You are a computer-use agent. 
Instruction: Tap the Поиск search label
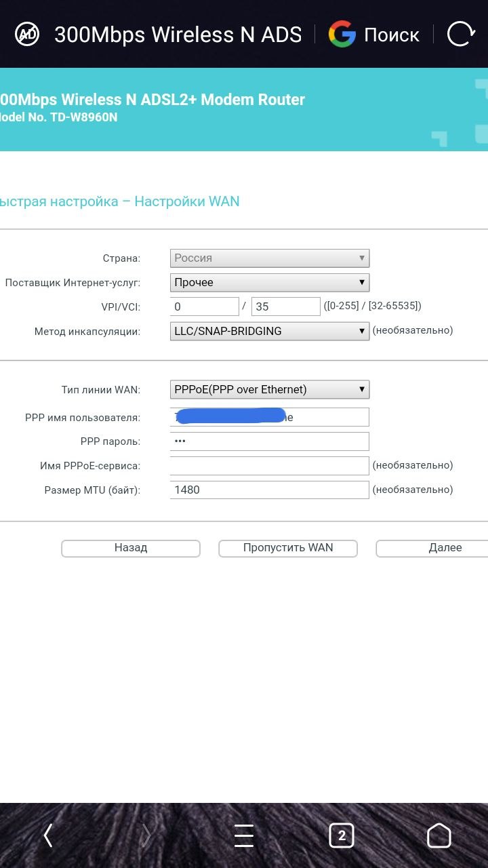[392, 35]
